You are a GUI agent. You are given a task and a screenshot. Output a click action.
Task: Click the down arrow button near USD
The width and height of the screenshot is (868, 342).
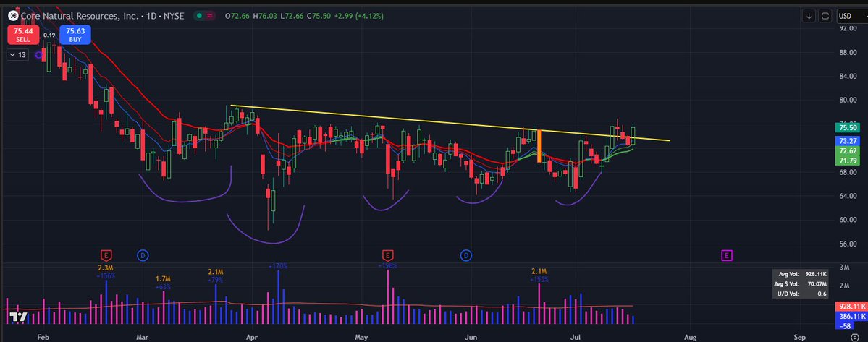tap(809, 16)
